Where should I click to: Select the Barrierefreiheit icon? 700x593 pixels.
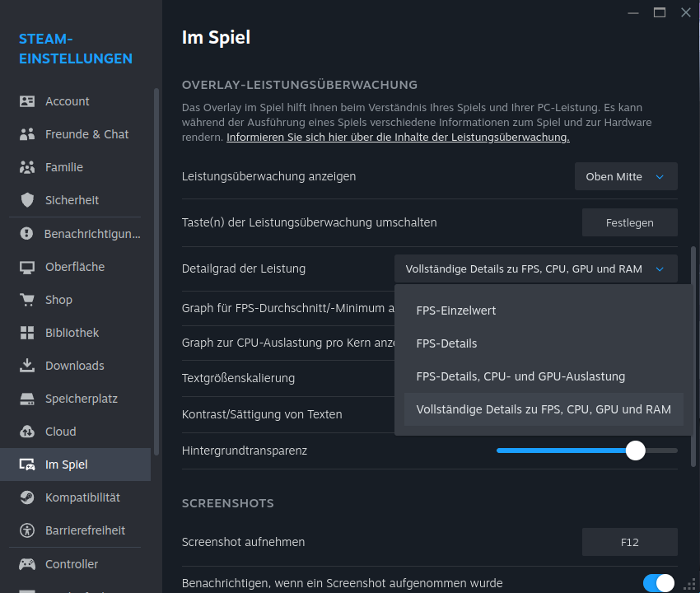click(x=27, y=530)
